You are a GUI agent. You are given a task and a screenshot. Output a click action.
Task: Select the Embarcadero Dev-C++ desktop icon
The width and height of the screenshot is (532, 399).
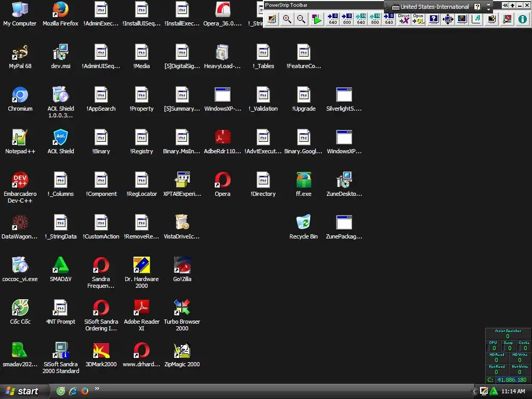pos(20,188)
